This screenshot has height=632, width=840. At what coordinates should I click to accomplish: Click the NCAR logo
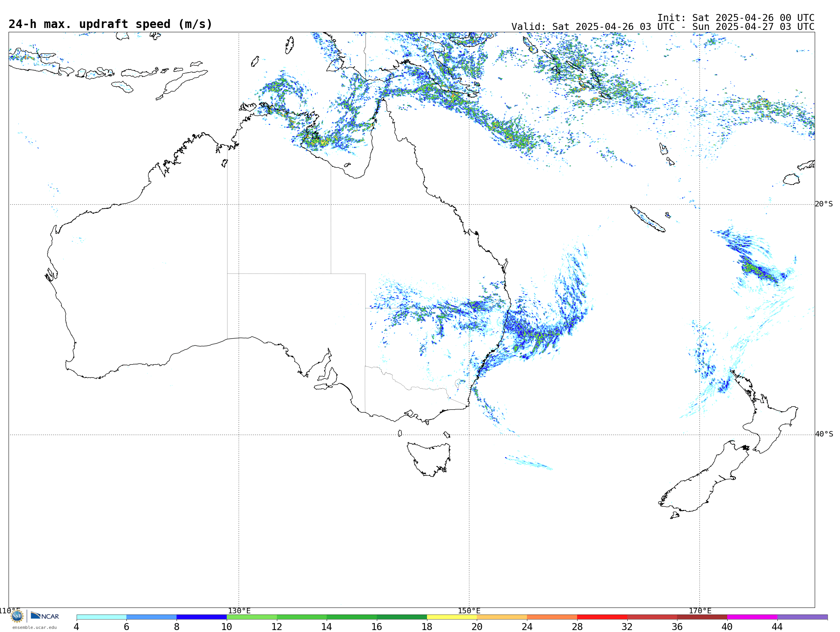[x=45, y=616]
